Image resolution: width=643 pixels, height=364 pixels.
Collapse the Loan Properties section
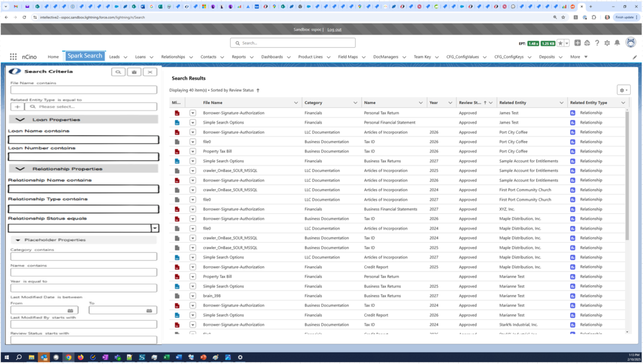point(20,119)
